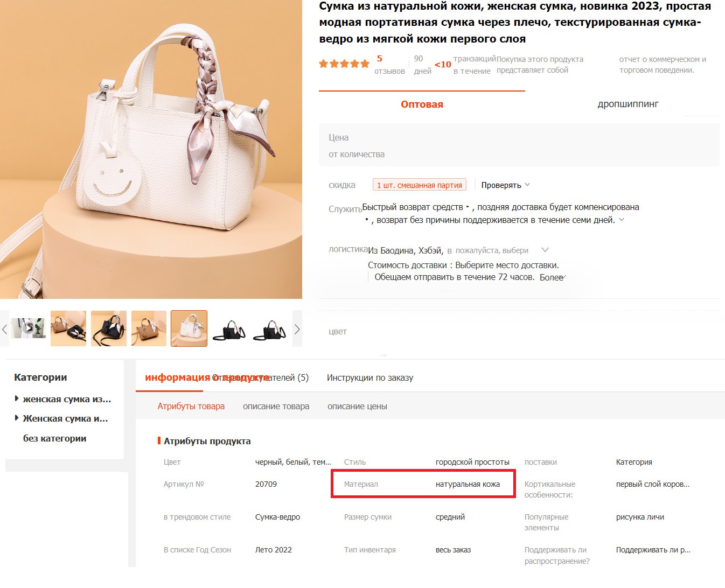Go to описание цены section
Image resolution: width=725 pixels, height=588 pixels.
pyautogui.click(x=357, y=407)
